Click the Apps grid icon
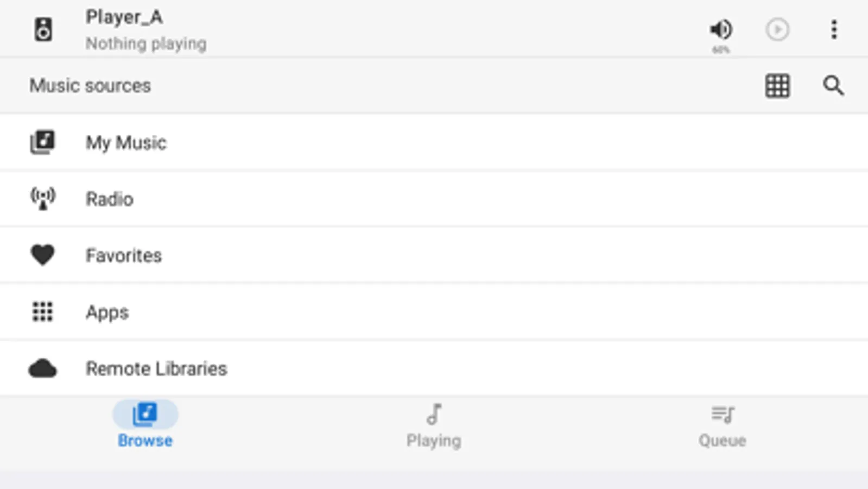Viewport: 868px width, 489px height. [42, 312]
